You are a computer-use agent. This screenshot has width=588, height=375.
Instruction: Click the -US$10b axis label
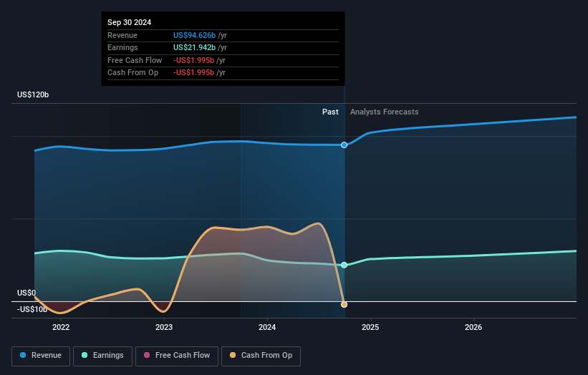pyautogui.click(x=32, y=309)
